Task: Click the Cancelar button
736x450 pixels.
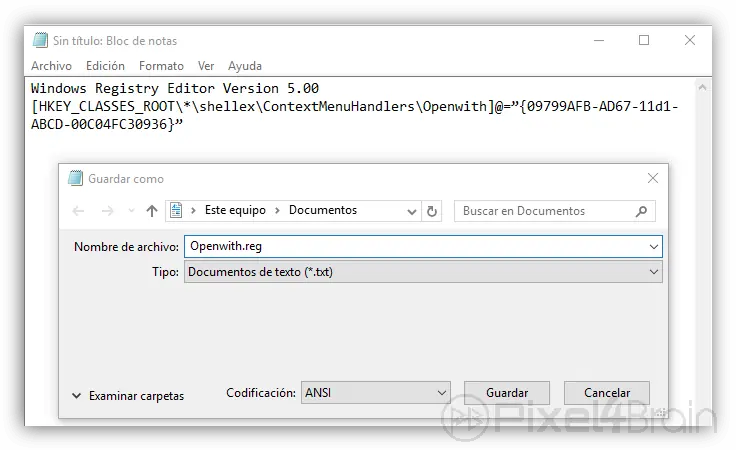Action: coord(607,393)
